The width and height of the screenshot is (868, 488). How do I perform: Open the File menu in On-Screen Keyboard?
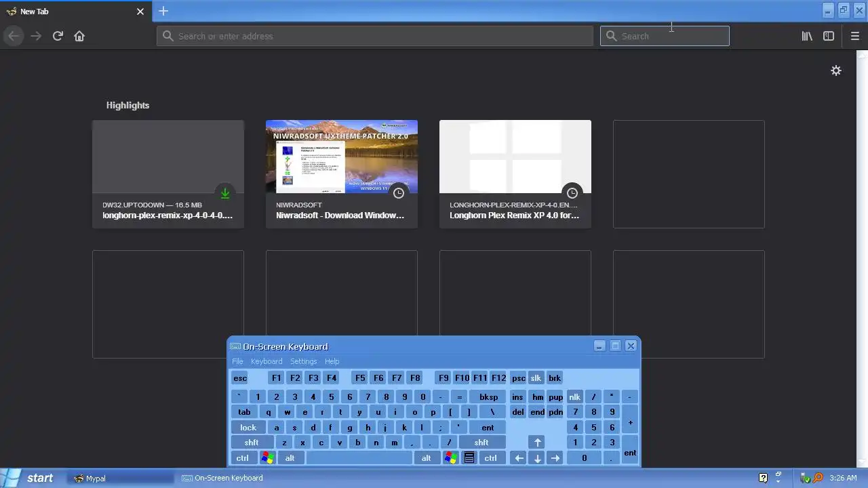coord(237,361)
